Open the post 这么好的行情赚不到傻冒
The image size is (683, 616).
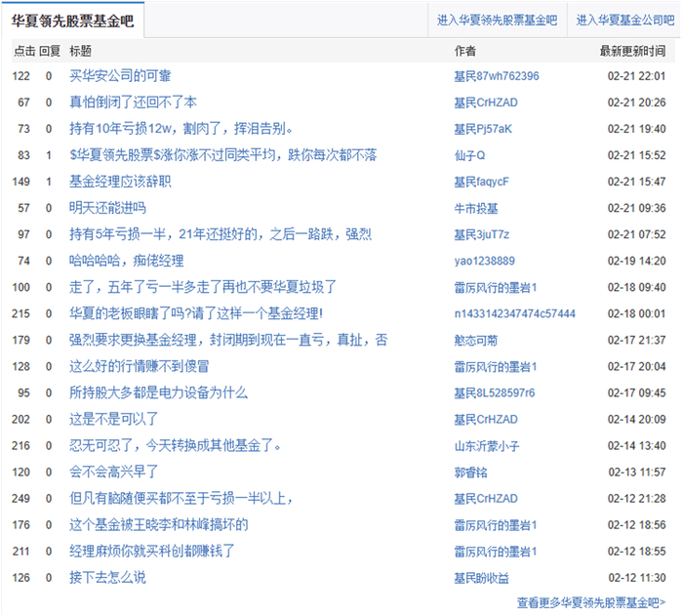(x=139, y=366)
